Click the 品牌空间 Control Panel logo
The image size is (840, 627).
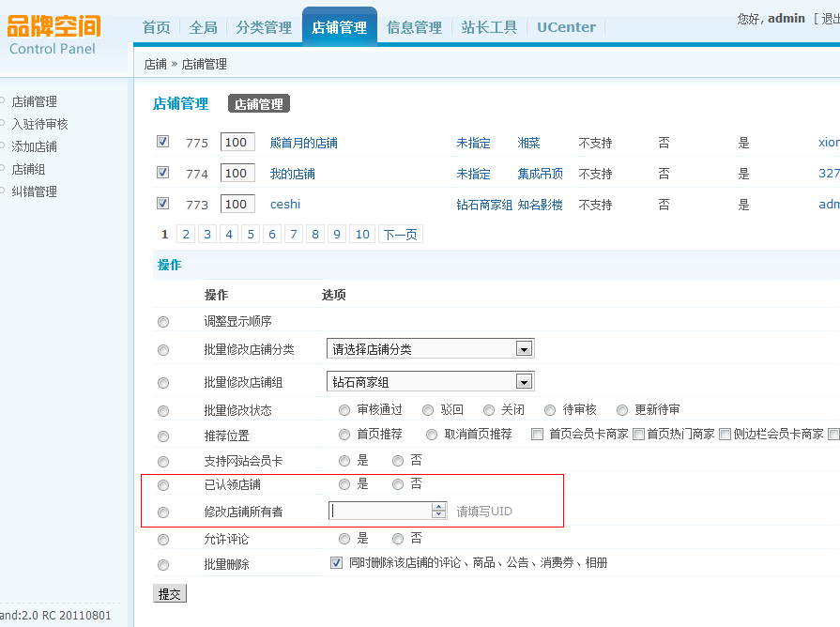coord(53,36)
